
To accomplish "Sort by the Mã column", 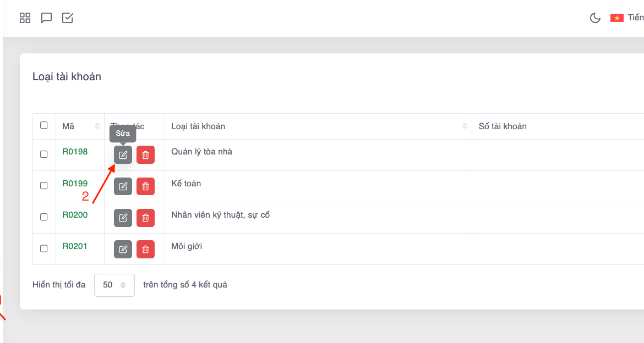I will pos(97,126).
